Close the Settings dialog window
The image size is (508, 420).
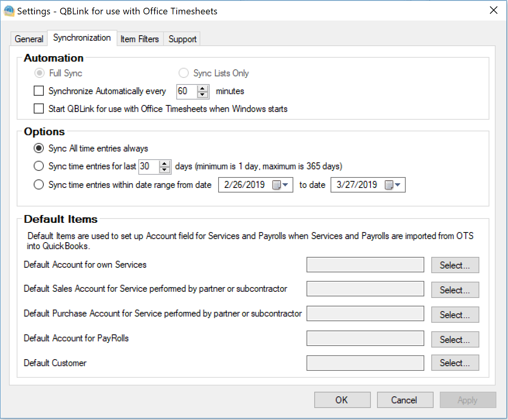tap(493, 10)
